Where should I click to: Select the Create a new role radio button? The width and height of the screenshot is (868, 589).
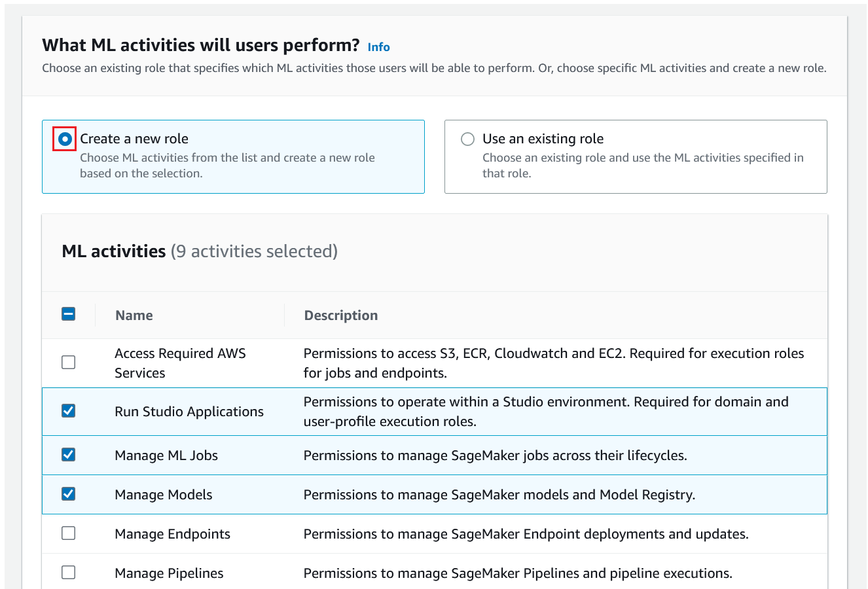coord(65,139)
